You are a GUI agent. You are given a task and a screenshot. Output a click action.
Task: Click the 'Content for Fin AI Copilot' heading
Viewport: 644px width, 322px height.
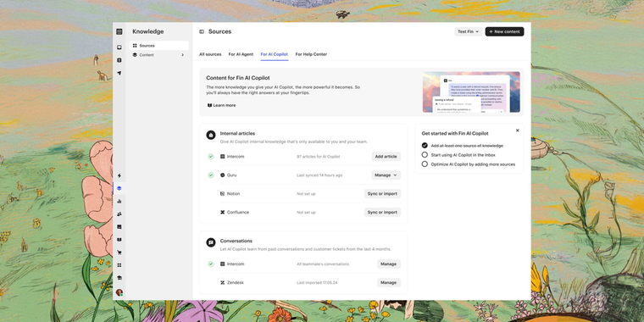(238, 78)
